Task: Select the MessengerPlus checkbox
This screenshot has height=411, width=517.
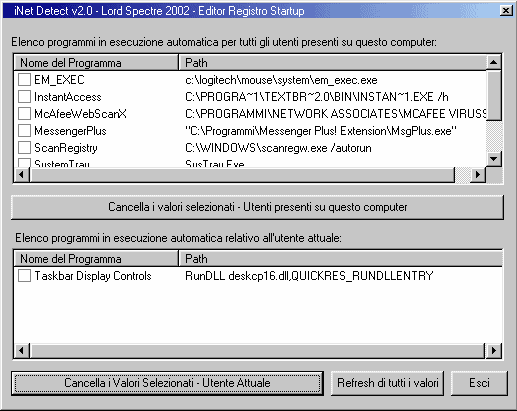Action: pyautogui.click(x=24, y=131)
